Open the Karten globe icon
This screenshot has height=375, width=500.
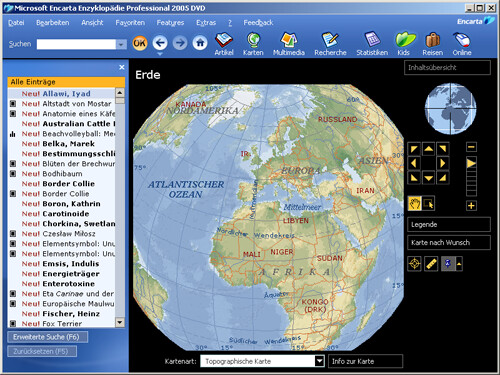pos(253,44)
